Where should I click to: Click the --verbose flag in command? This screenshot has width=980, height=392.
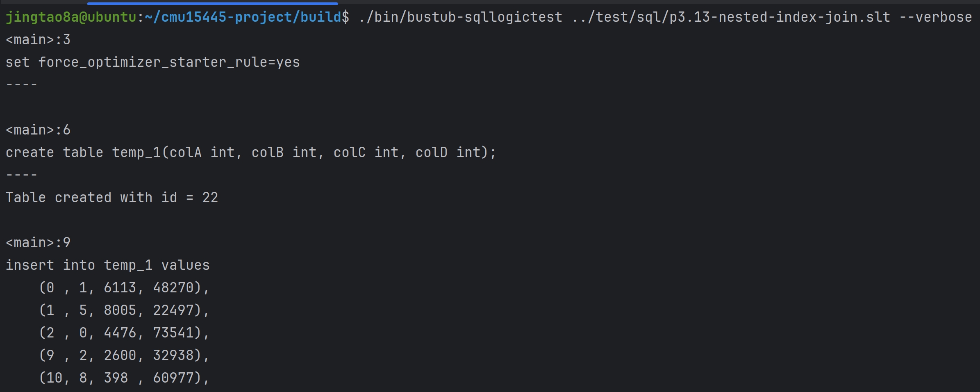click(x=936, y=17)
